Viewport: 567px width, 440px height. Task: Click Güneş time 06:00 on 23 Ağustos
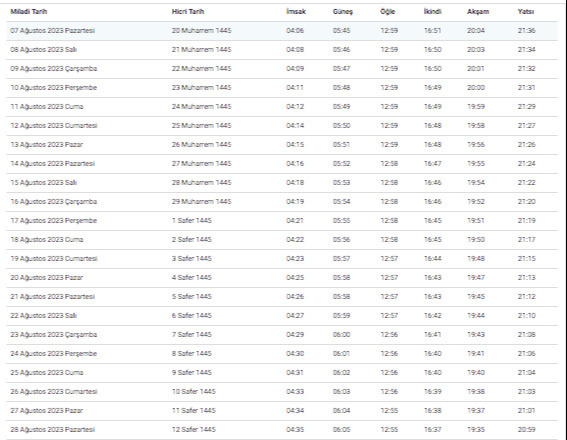coord(341,335)
